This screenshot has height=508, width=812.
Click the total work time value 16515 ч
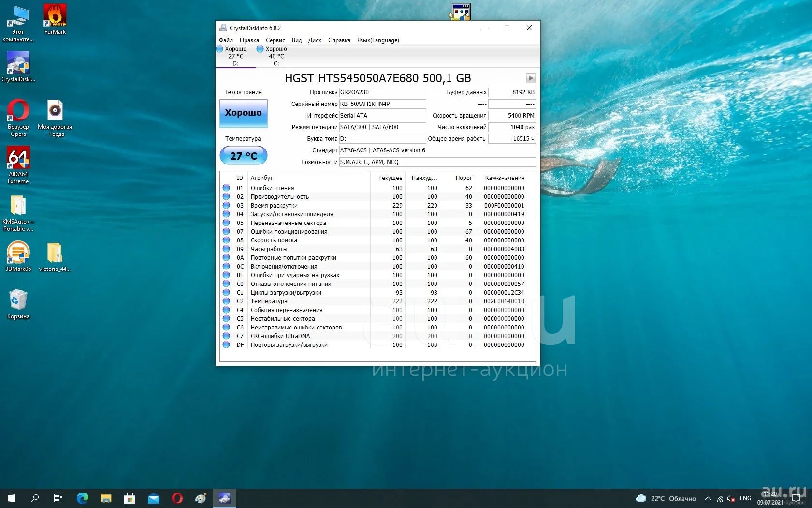(512, 139)
